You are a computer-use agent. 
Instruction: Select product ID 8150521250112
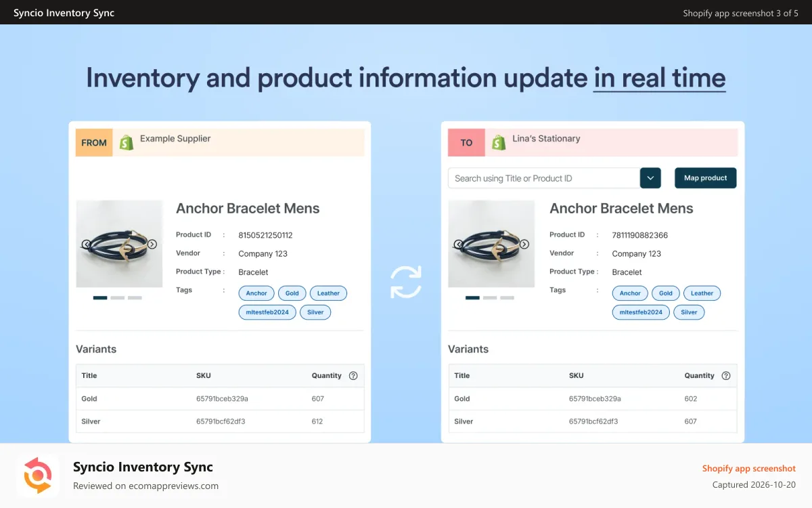(265, 236)
